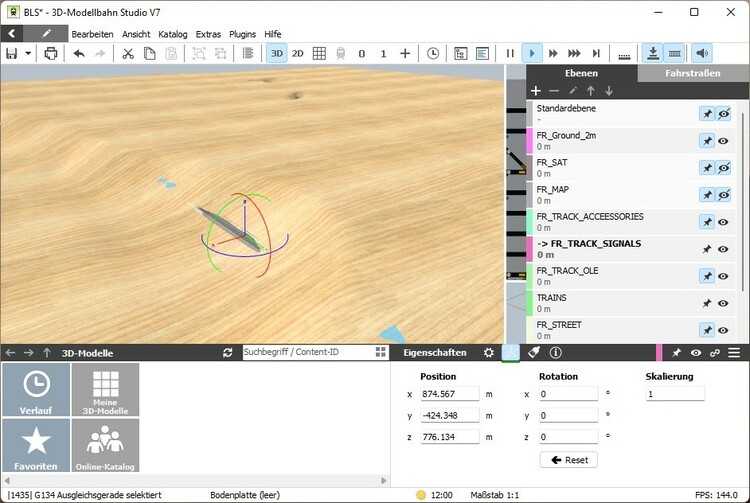Toggle pin lock on the TRAINS layer
Viewport: 750px width, 503px height.
tap(707, 303)
